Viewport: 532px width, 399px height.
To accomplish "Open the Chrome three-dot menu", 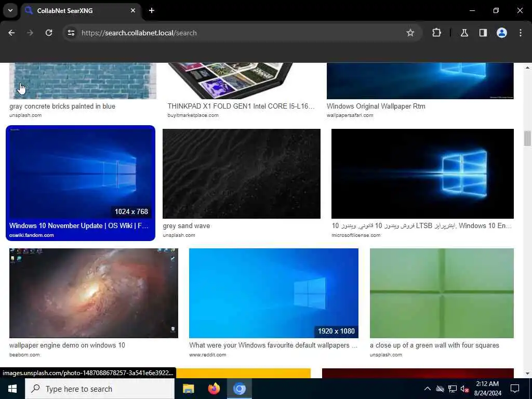I will click(x=521, y=33).
